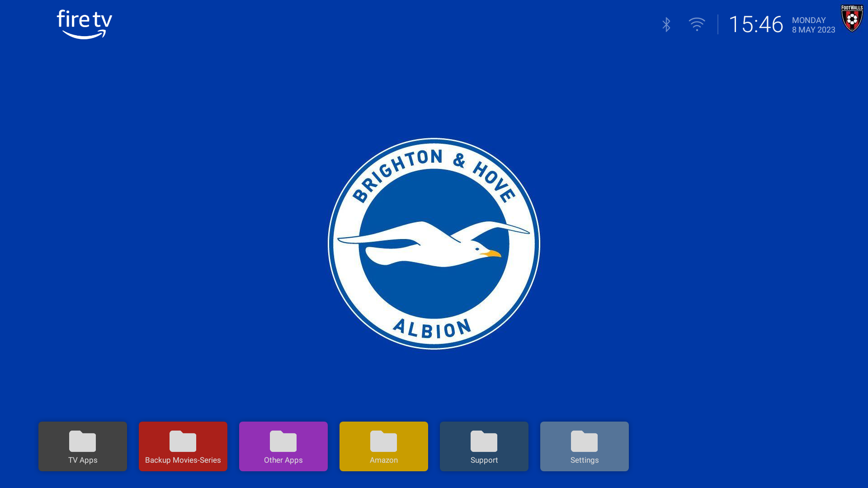The width and height of the screenshot is (868, 488).
Task: Click the "Other Apps" text label
Action: pyautogui.click(x=283, y=460)
